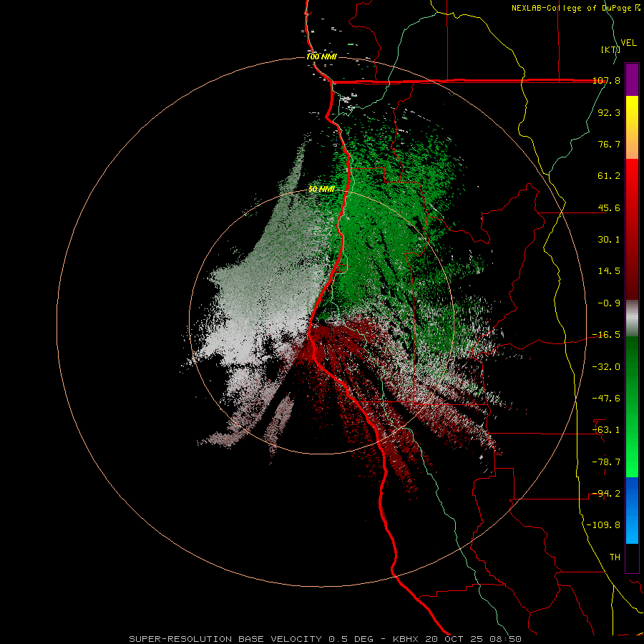Viewport: 644px width, 644px height.
Task: Select the 30.1 velocity scale value
Action: point(609,240)
